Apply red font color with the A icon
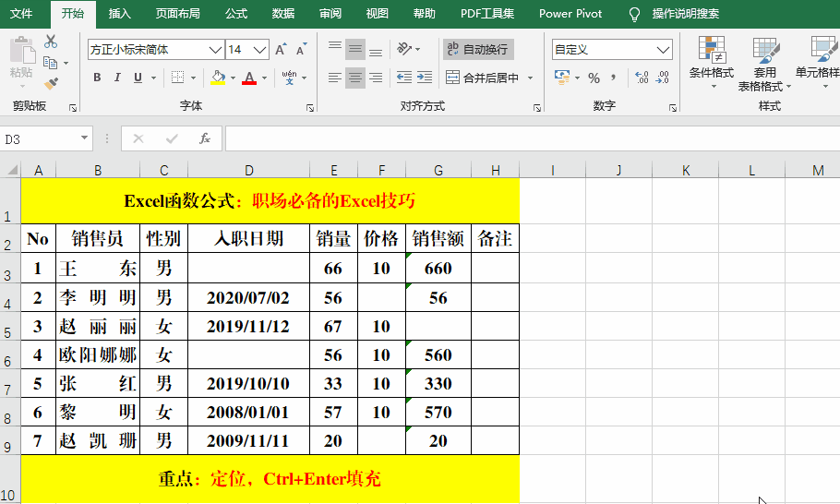840x504 pixels. pyautogui.click(x=249, y=78)
